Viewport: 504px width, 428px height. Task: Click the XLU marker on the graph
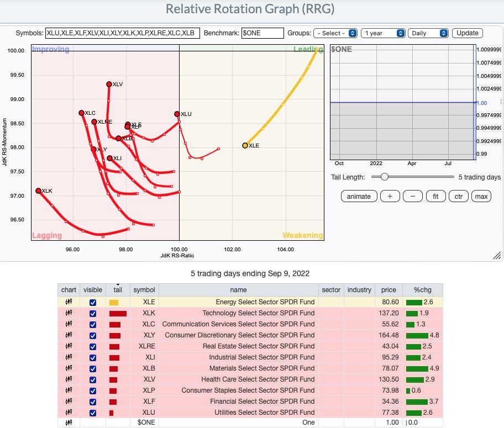click(177, 114)
